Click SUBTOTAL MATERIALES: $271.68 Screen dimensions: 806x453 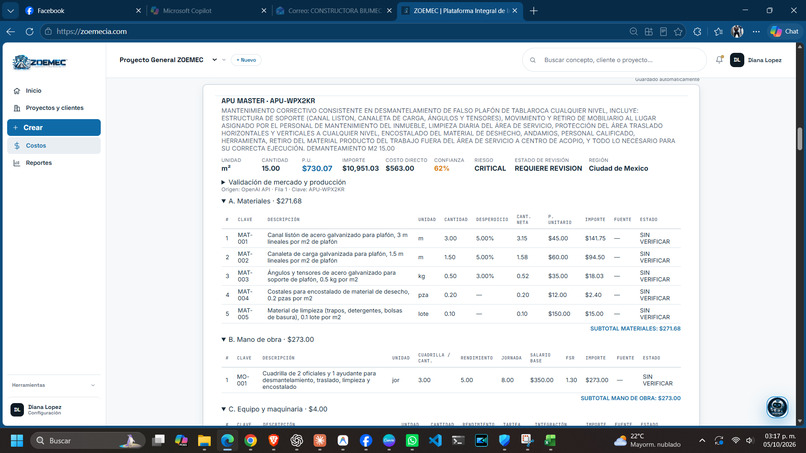[x=635, y=329]
